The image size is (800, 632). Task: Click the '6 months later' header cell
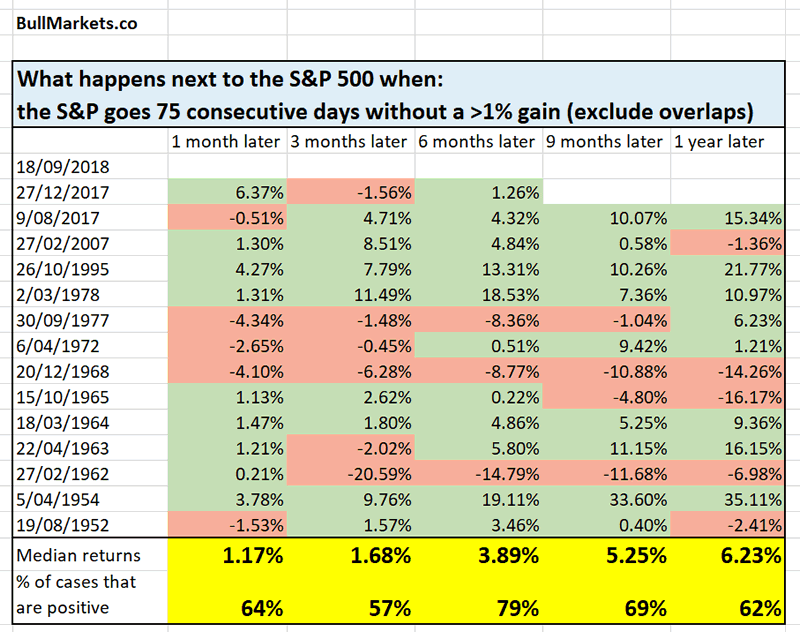[479, 141]
